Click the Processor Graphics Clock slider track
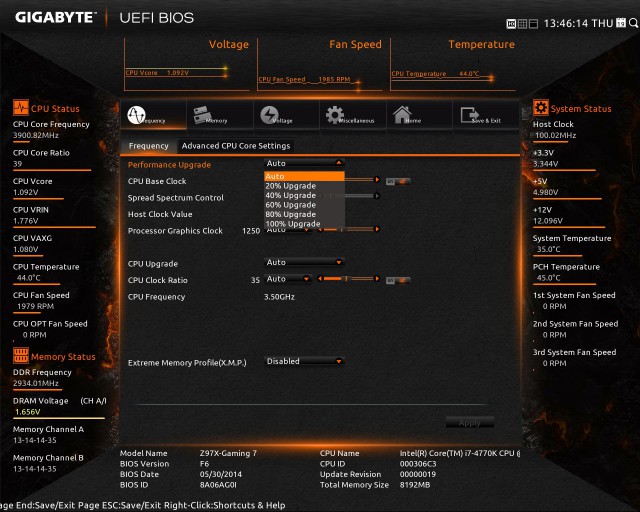 [349, 229]
